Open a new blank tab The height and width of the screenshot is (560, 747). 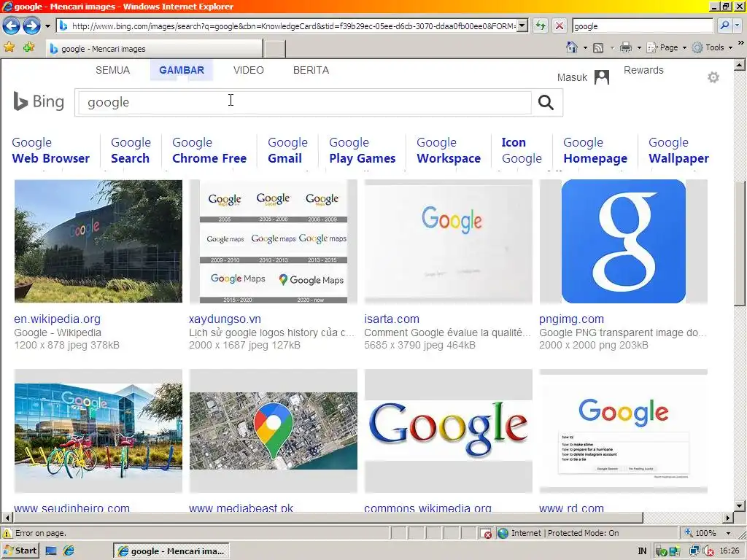coord(275,49)
